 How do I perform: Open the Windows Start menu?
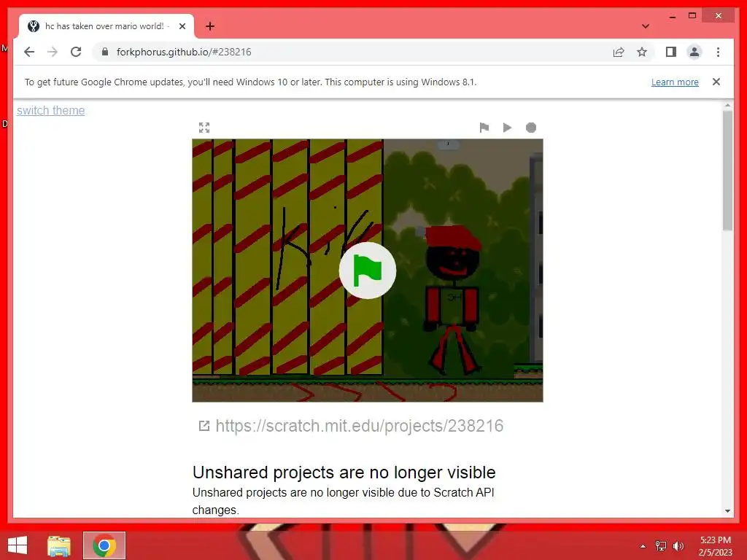pyautogui.click(x=18, y=545)
